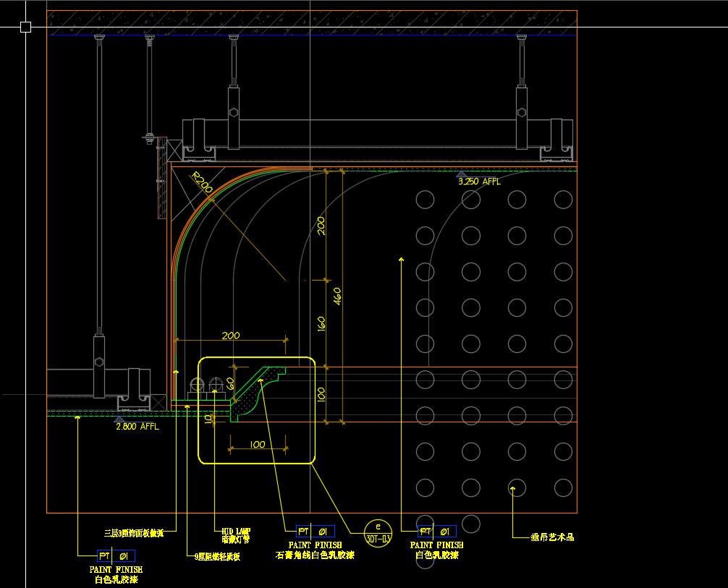Viewport: 728px width, 588px height.
Task: Click the 60 angled dimension text
Action: (231, 383)
